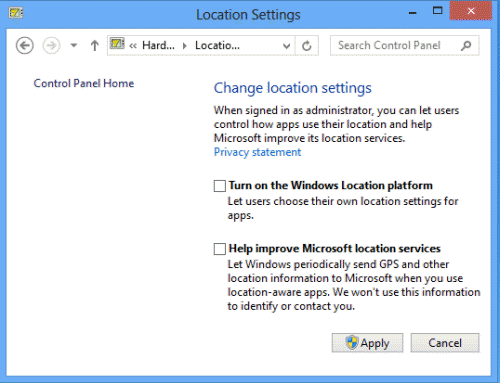Open the address bar history dropdown
Viewport: 500px width, 383px height.
(286, 46)
